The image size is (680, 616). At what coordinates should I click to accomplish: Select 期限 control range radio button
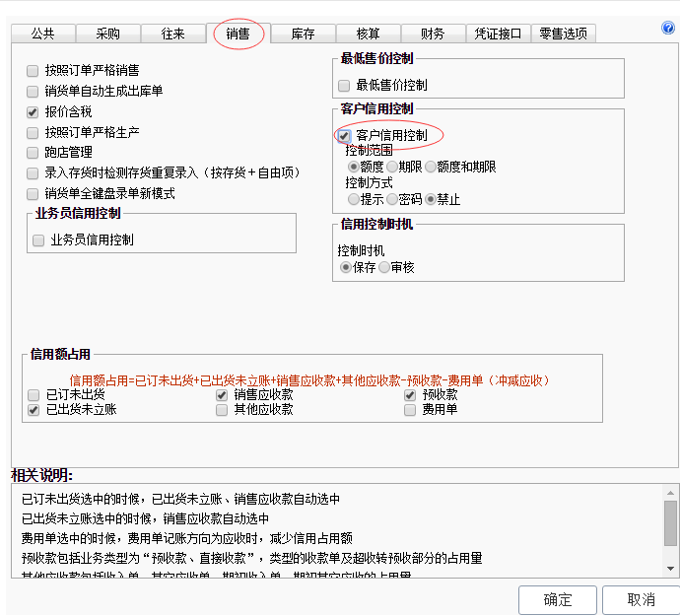coord(392,168)
